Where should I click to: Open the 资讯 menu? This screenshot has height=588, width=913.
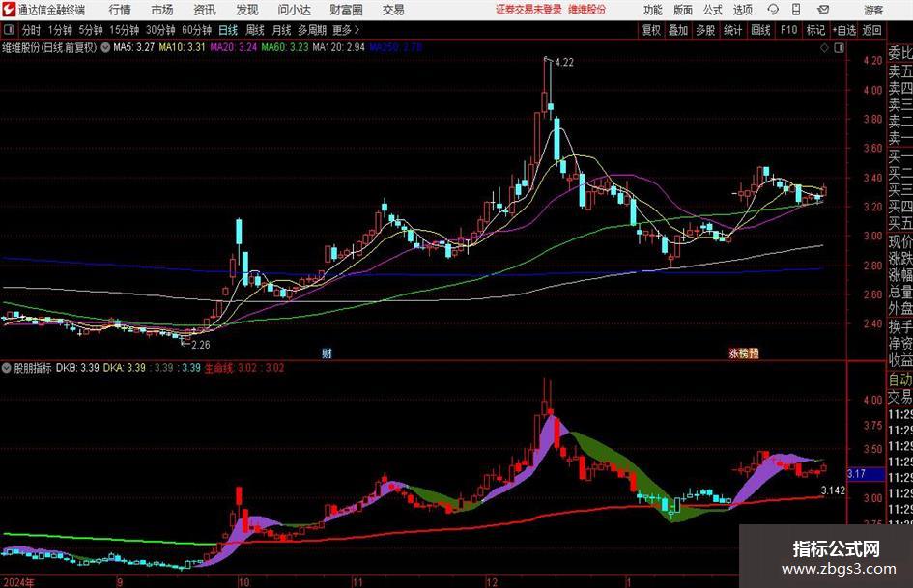[205, 10]
